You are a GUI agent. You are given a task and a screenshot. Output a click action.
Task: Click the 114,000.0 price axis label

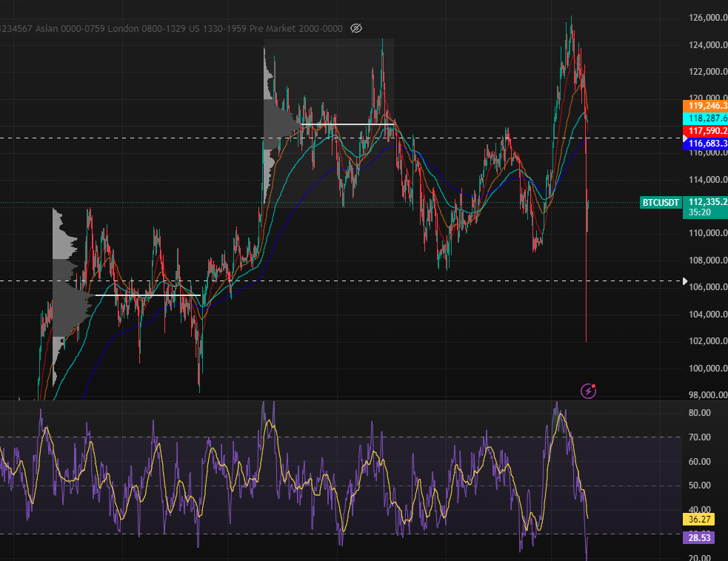(708, 180)
